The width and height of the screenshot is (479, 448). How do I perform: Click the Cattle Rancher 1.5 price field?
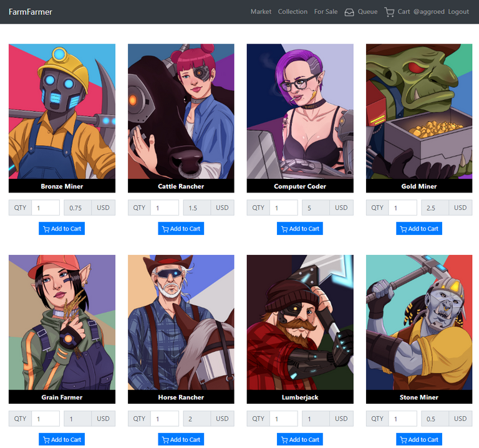[x=196, y=208]
